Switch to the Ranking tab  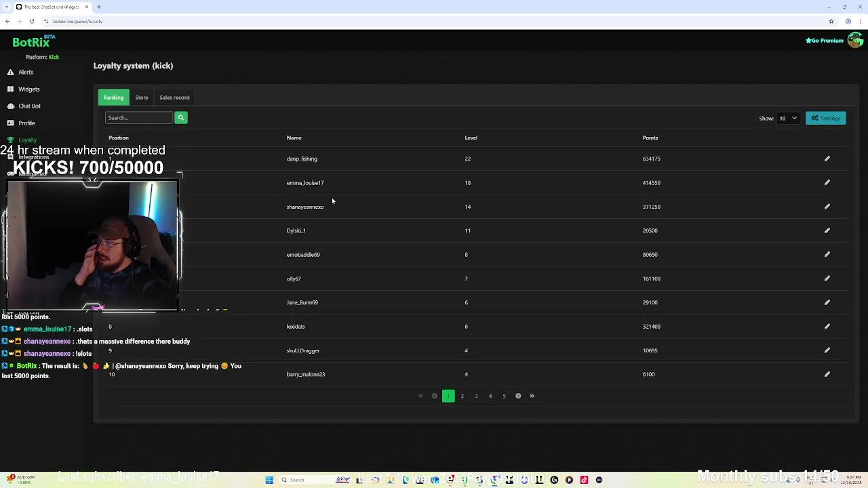pyautogui.click(x=113, y=98)
